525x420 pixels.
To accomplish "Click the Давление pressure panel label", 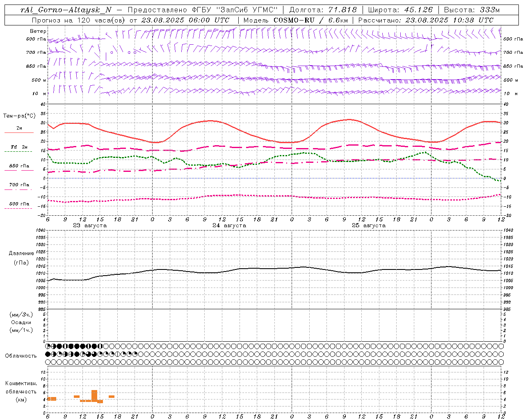I will tap(21, 253).
